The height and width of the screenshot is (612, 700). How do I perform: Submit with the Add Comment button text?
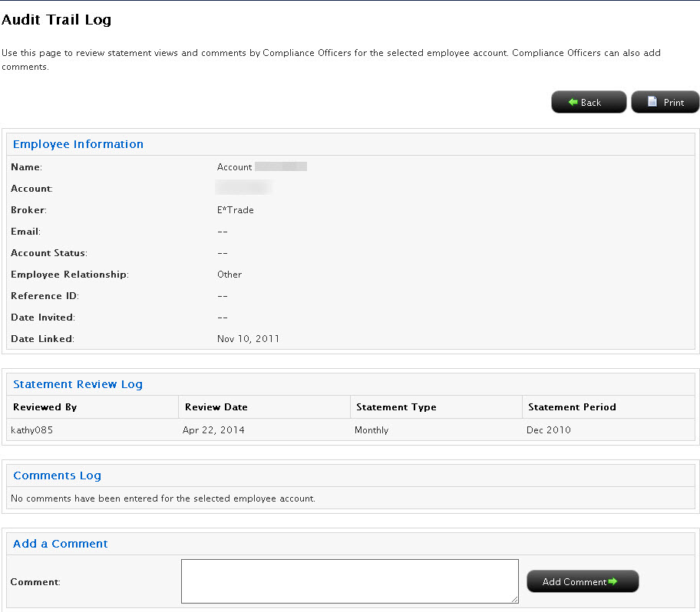tap(574, 582)
